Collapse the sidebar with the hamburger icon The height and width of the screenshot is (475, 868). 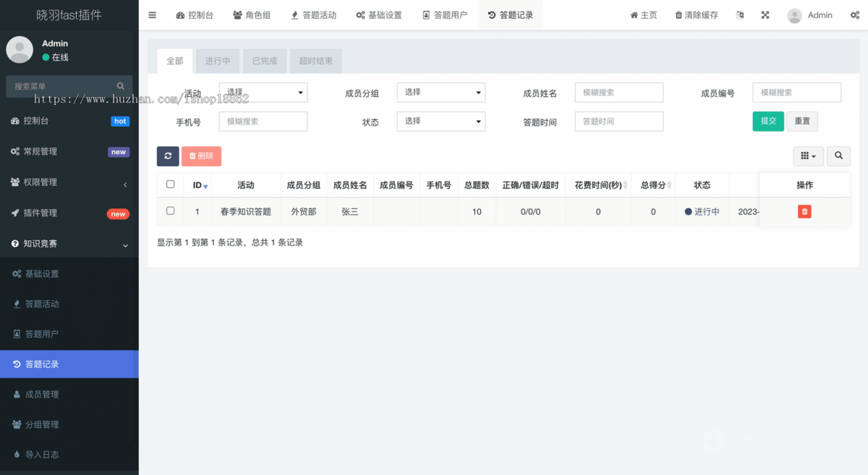coord(152,14)
